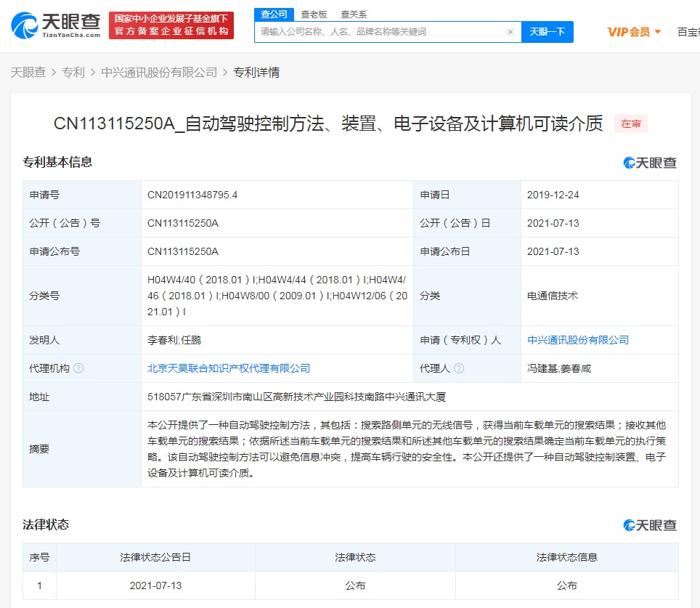Clear the search box with the X icon
The height and width of the screenshot is (608, 700).
pyautogui.click(x=510, y=32)
